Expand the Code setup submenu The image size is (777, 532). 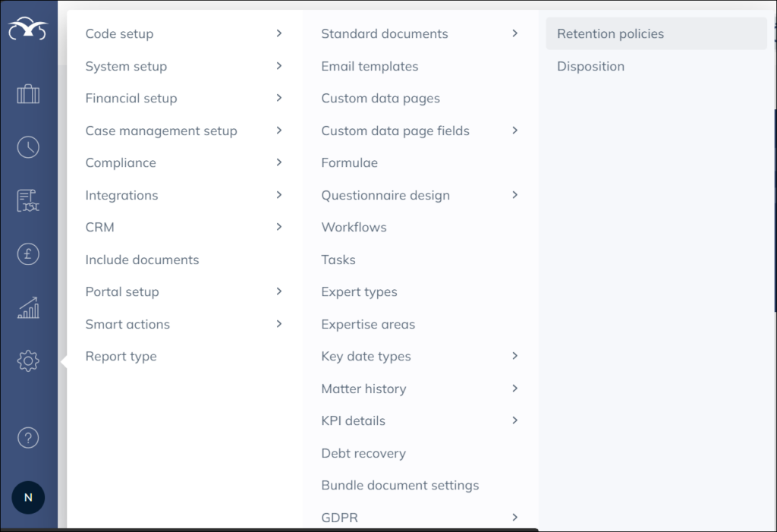[x=184, y=33]
